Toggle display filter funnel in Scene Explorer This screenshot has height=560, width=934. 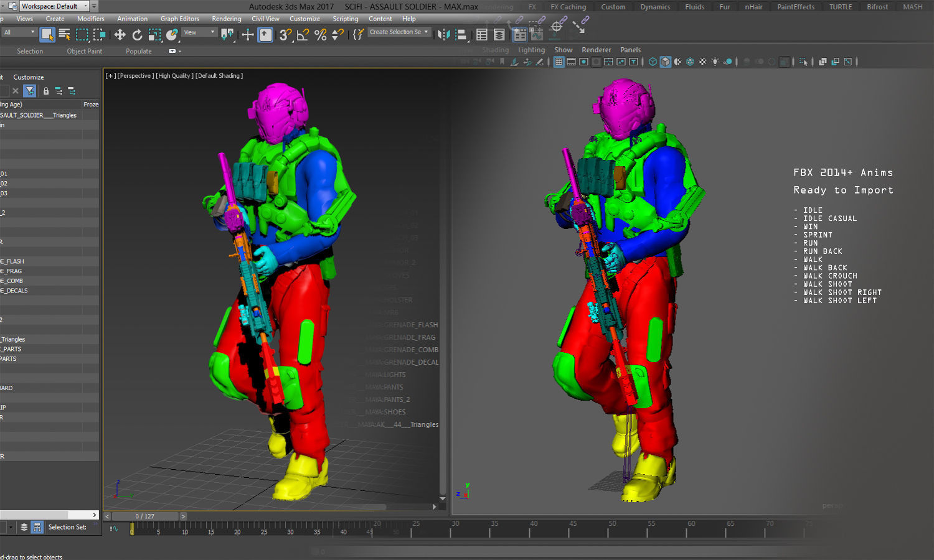tap(30, 91)
